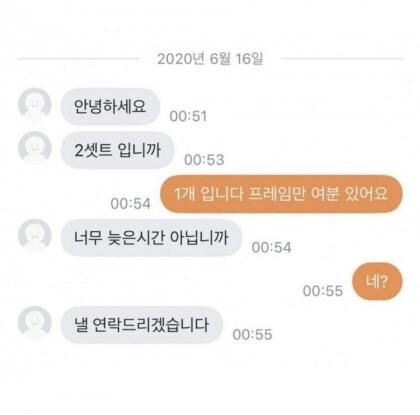Click 00:54 timestamp left of orange bubble
Image resolution: width=420 pixels, height=415 pixels.
131,204
